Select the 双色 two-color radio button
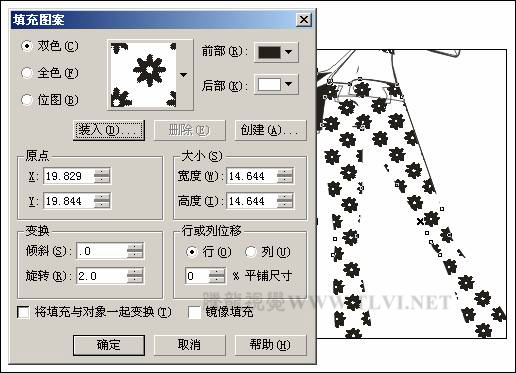The height and width of the screenshot is (373, 516). (x=27, y=46)
